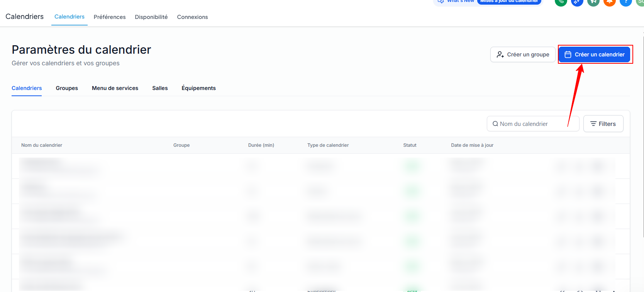Click the Calendriers page title at top left

[25, 17]
